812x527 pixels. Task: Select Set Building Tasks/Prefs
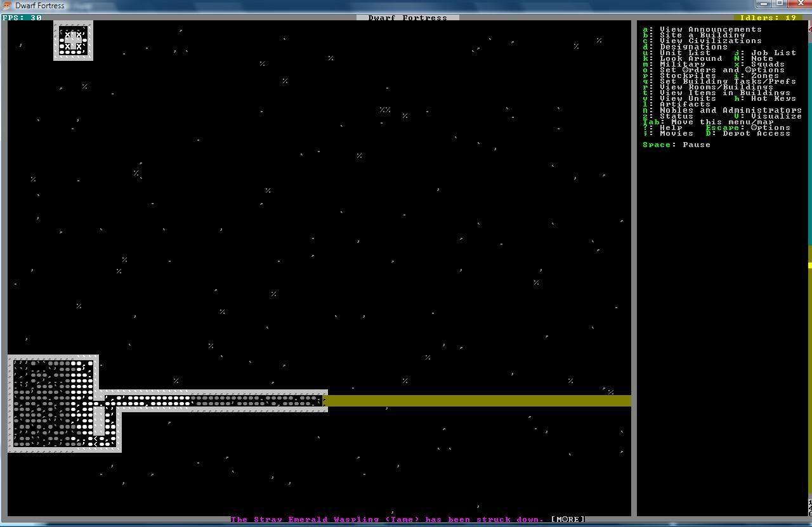[x=719, y=81]
